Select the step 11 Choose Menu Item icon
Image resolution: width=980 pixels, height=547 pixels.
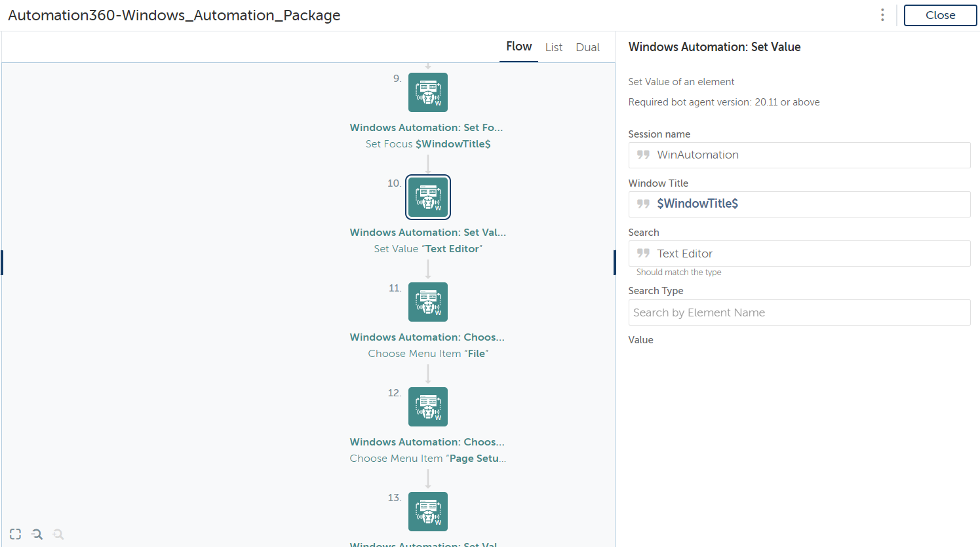click(427, 302)
